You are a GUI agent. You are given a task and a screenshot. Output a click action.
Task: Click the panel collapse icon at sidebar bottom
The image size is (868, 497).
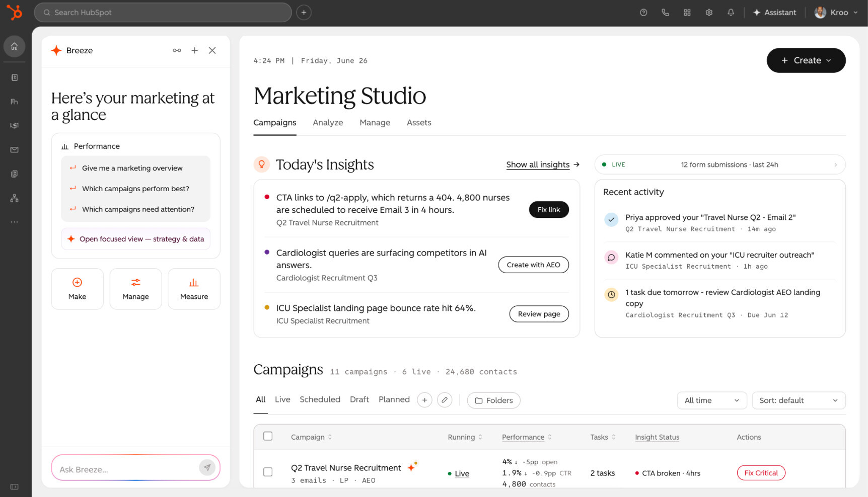tap(14, 486)
